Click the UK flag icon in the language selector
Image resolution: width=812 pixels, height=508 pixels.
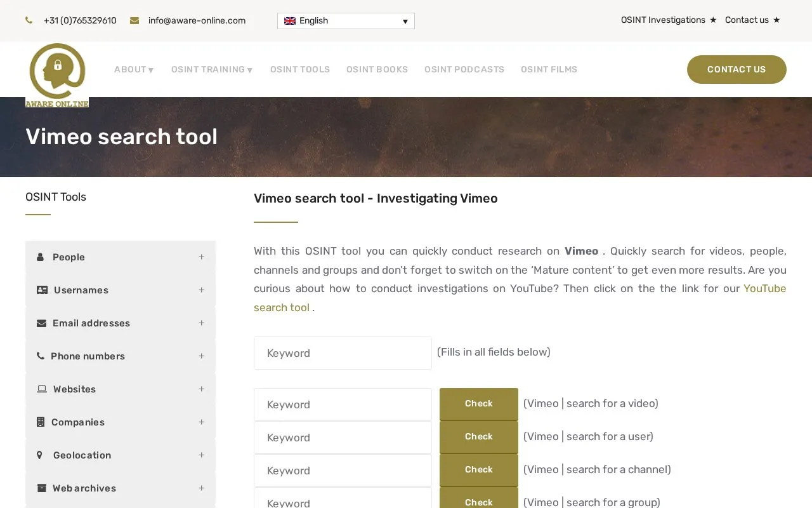(x=290, y=21)
